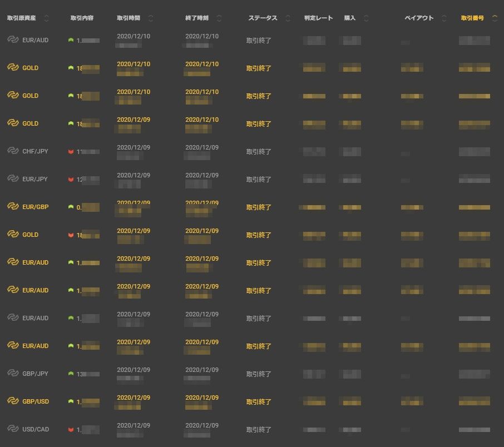
Task: Click 取引終了 status in USD/CAD row
Action: 259,429
